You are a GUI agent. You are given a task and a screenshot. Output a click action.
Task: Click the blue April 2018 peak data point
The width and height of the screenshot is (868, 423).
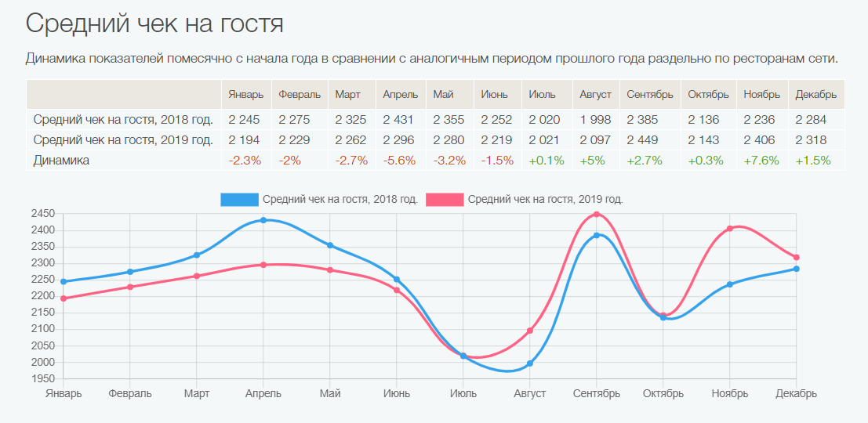(x=263, y=220)
